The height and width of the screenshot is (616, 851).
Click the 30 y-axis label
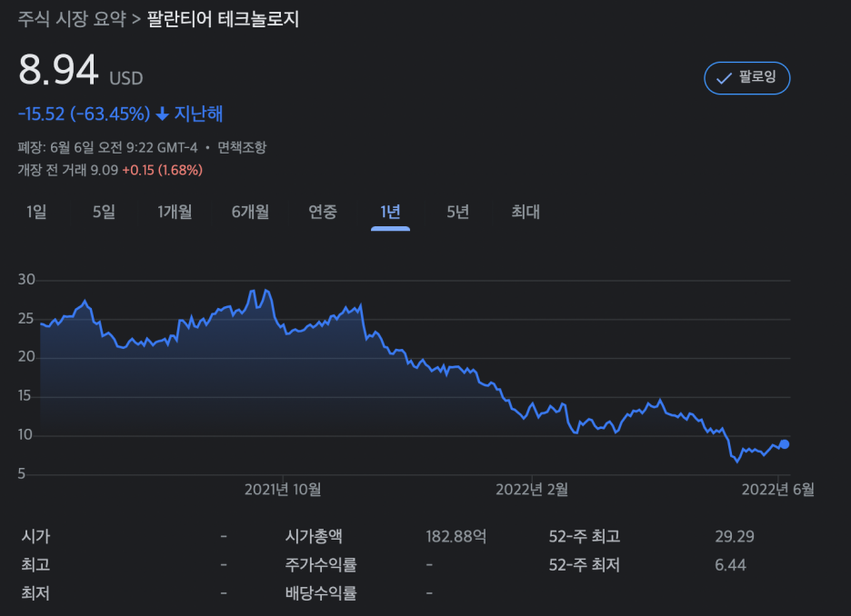coord(26,280)
